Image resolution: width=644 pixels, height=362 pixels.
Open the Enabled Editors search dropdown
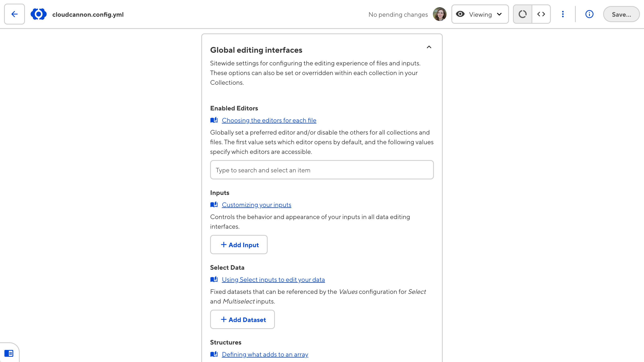(322, 170)
